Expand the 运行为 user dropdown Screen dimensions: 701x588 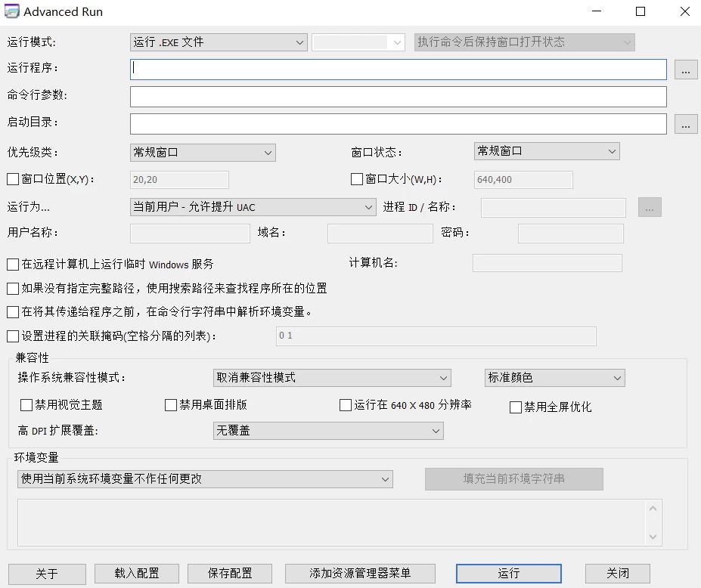click(x=253, y=207)
